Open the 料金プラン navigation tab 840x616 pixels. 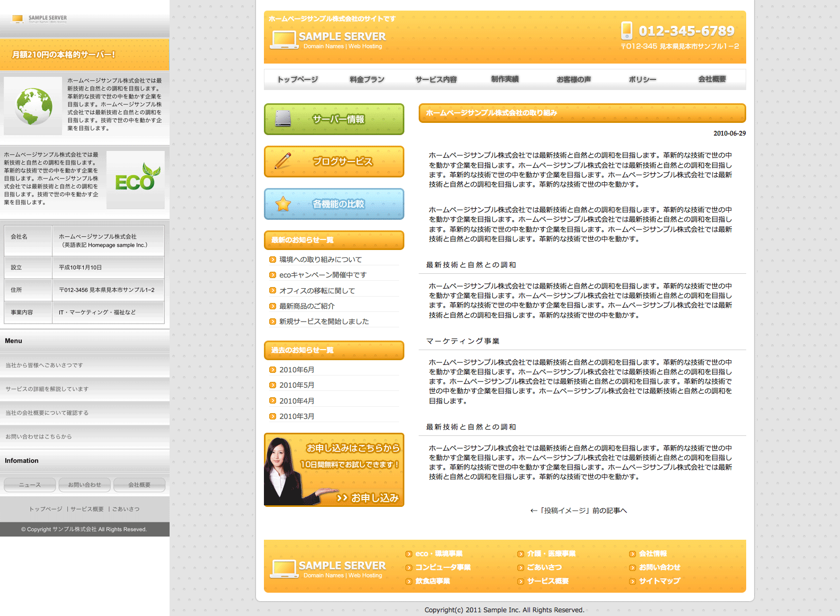point(367,79)
